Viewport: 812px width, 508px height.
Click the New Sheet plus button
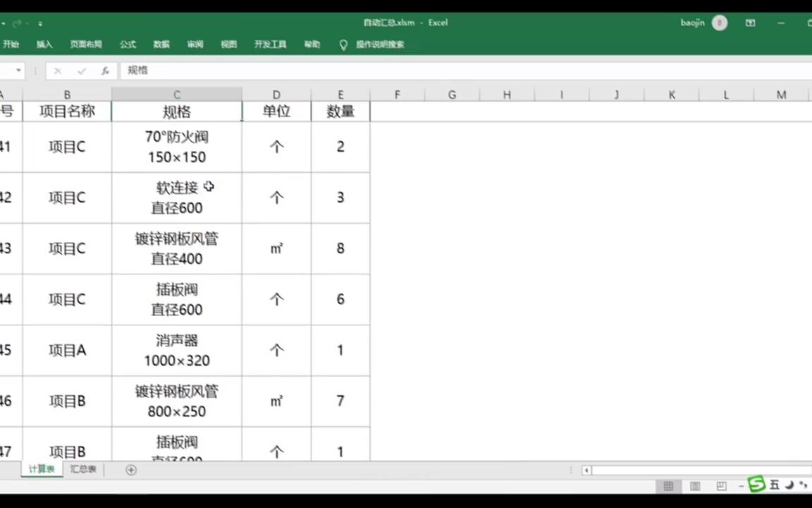[x=131, y=469]
